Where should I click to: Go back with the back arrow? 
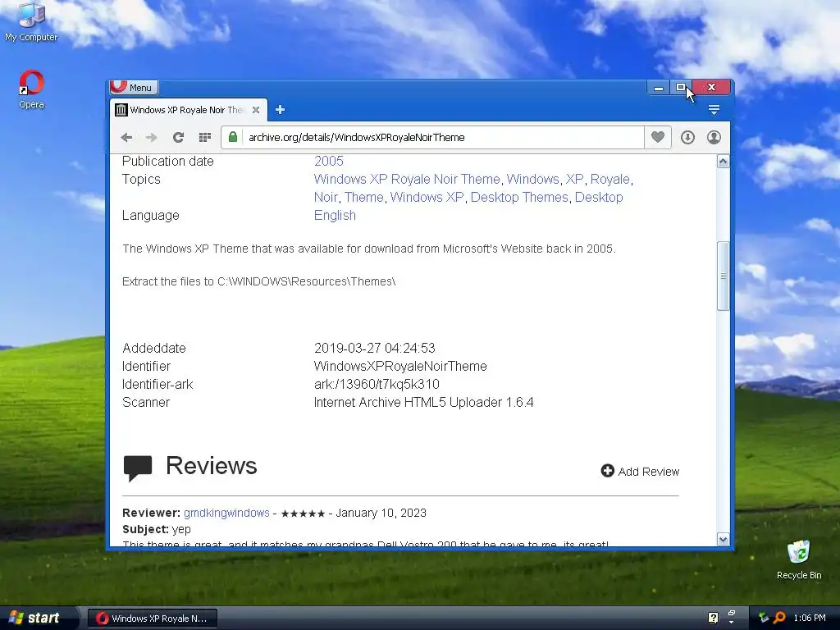[126, 138]
